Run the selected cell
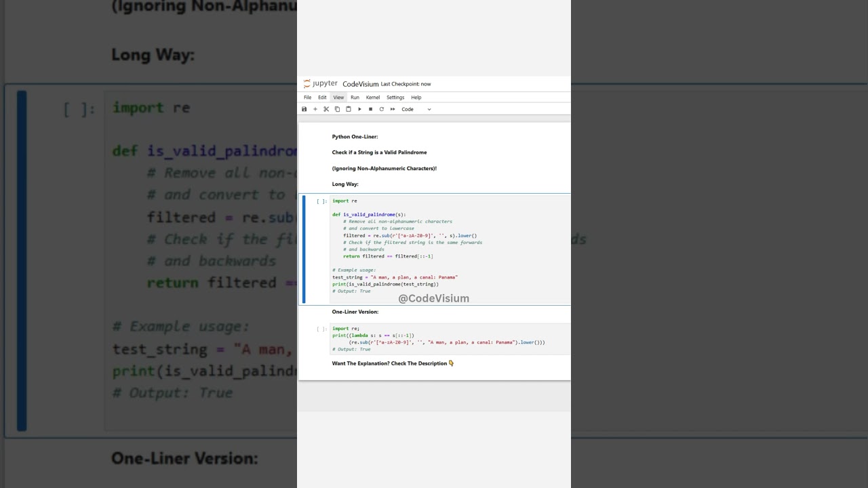868x488 pixels. click(x=359, y=109)
